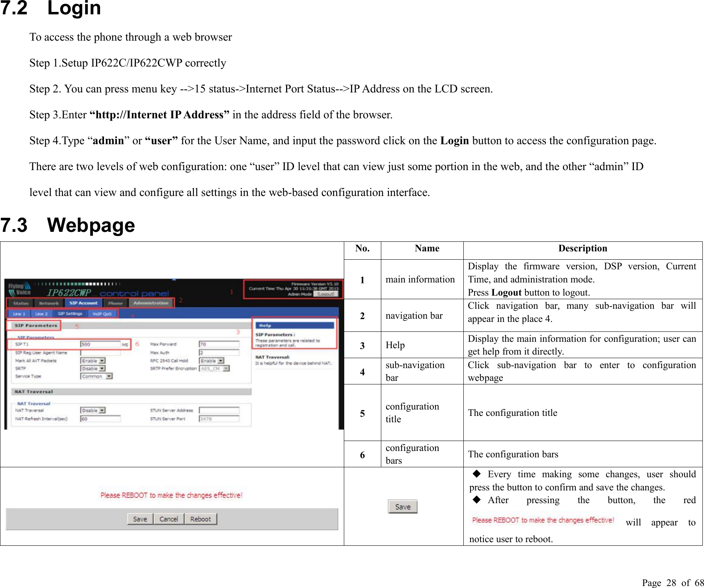704x588 pixels.
Task: Switch to the Phone tab
Action: [116, 303]
